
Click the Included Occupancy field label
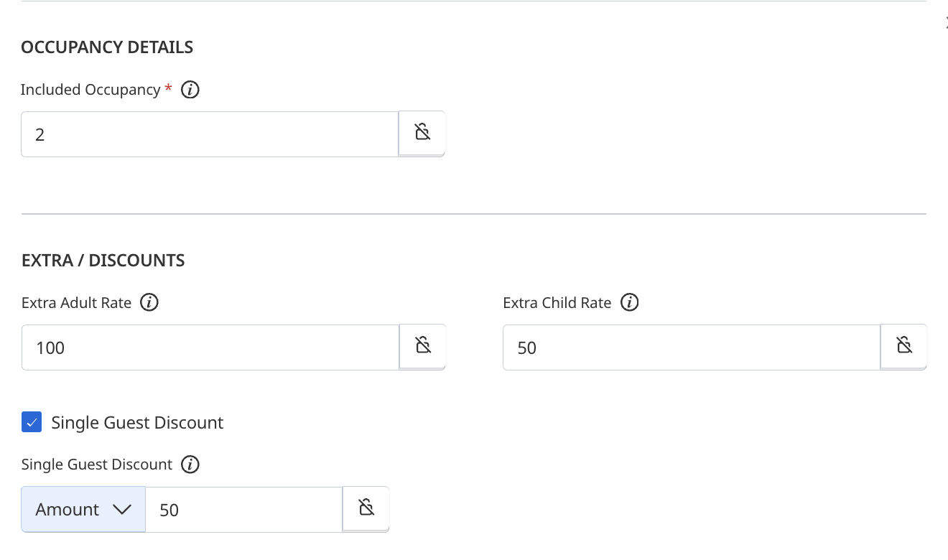click(x=90, y=90)
